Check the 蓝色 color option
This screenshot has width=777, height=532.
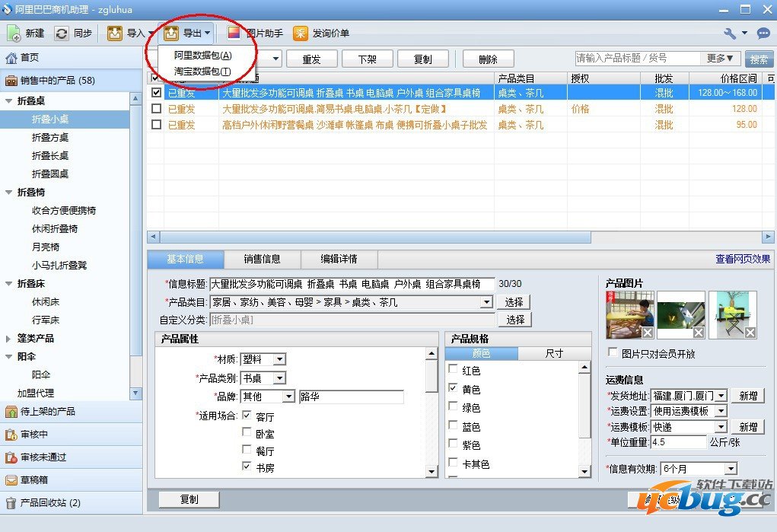(x=453, y=425)
